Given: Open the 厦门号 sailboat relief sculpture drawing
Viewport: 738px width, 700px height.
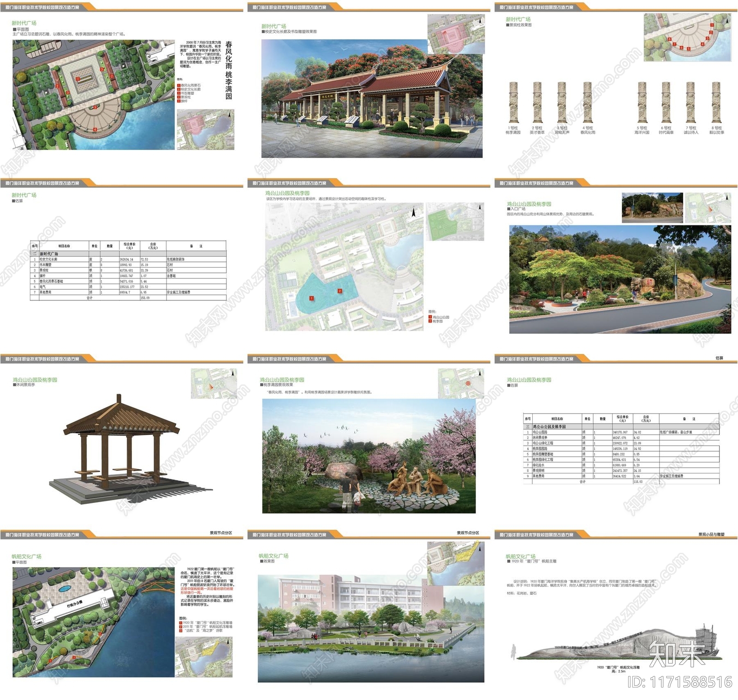Looking at the screenshot, I should [618, 642].
